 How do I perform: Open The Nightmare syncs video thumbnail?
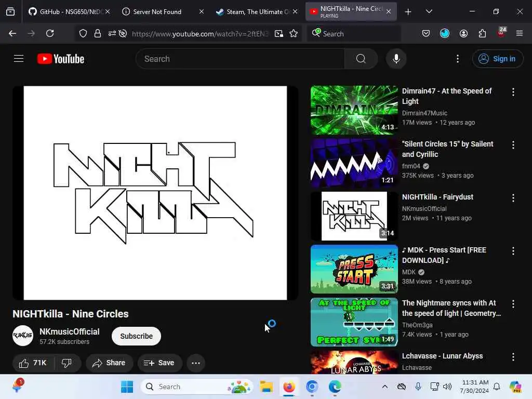tap(354, 322)
